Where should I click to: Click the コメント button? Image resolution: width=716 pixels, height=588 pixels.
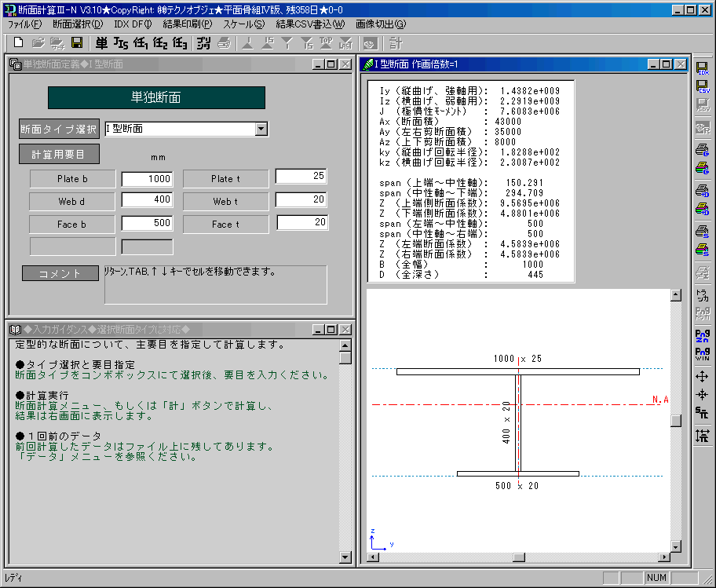pyautogui.click(x=60, y=274)
